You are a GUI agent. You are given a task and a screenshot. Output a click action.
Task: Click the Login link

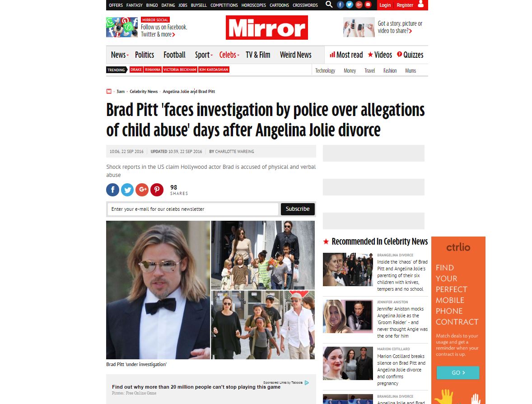tap(385, 5)
